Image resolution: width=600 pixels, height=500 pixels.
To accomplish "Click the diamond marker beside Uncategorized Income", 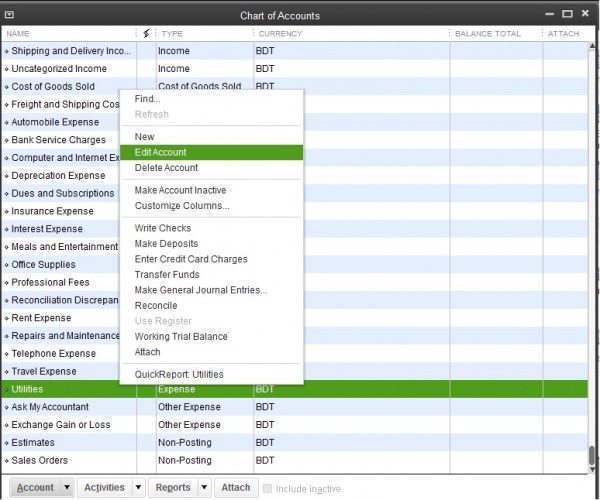I will pyautogui.click(x=6, y=69).
